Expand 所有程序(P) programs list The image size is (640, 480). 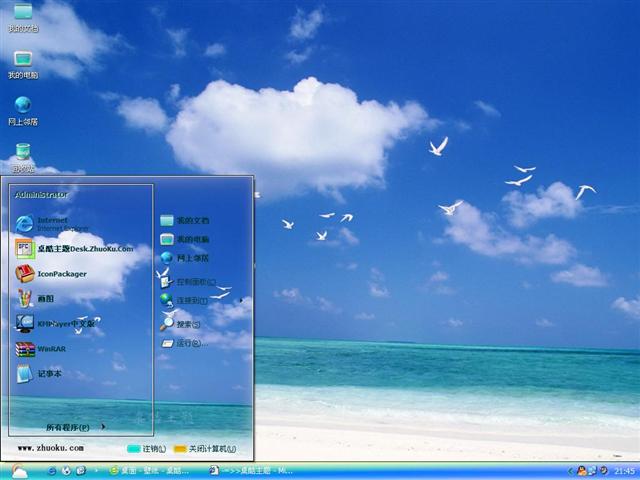[x=75, y=427]
